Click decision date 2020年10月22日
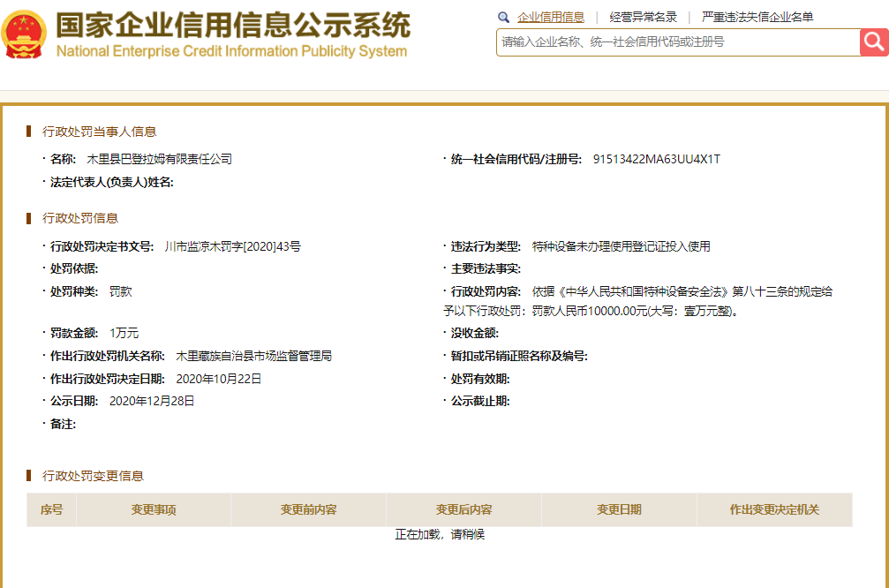This screenshot has width=889, height=588. (219, 379)
